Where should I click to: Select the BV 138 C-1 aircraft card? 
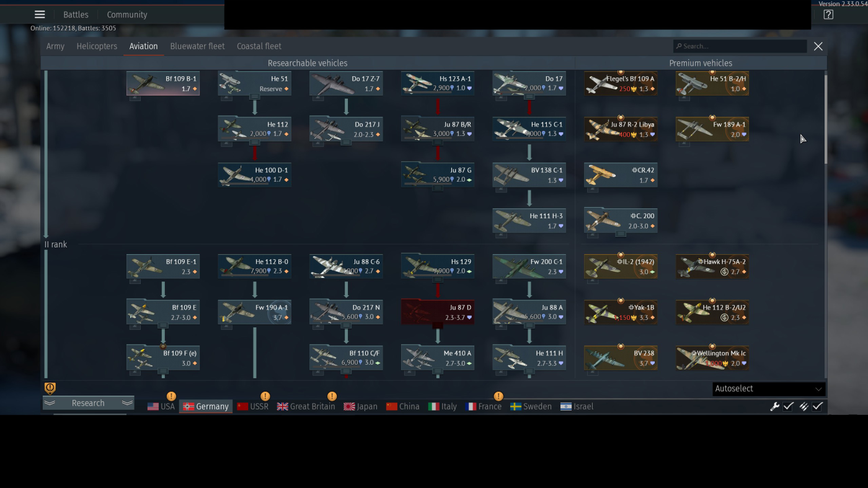(x=529, y=175)
